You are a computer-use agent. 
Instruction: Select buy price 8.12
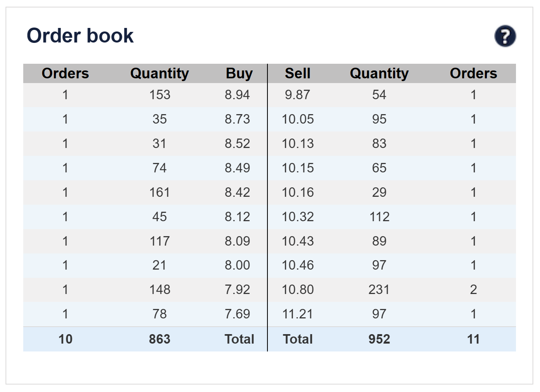[x=237, y=217]
